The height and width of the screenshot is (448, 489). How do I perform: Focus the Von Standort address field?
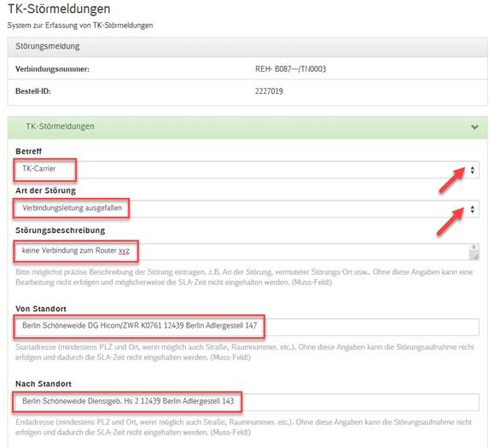coord(247,327)
